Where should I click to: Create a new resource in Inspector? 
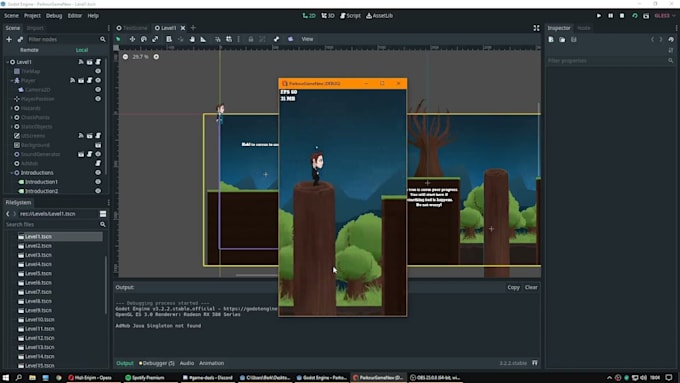coord(551,39)
